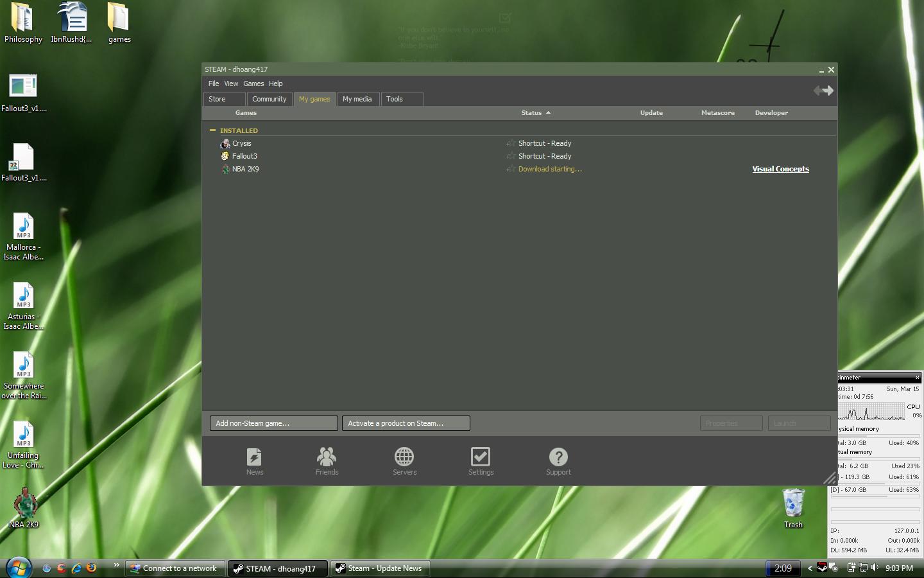The image size is (924, 578).
Task: Open the File menu in Steam
Action: (214, 83)
